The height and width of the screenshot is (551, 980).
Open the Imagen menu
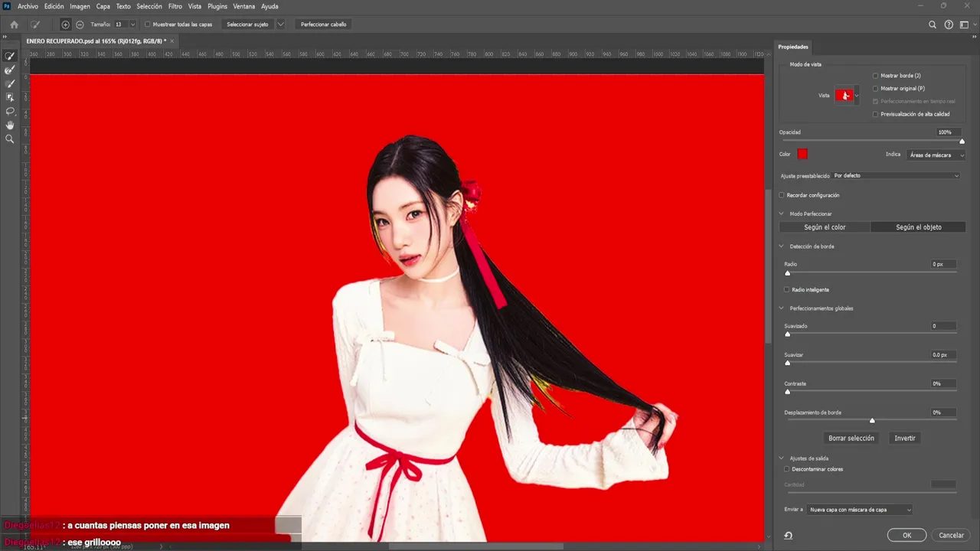pyautogui.click(x=80, y=6)
